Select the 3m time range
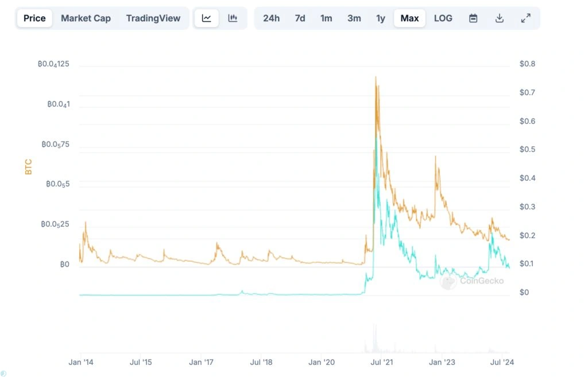588x377 pixels. (354, 18)
